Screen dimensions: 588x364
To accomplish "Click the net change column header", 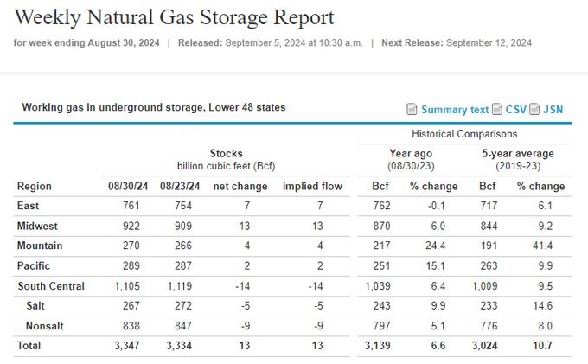I will pyautogui.click(x=238, y=186).
